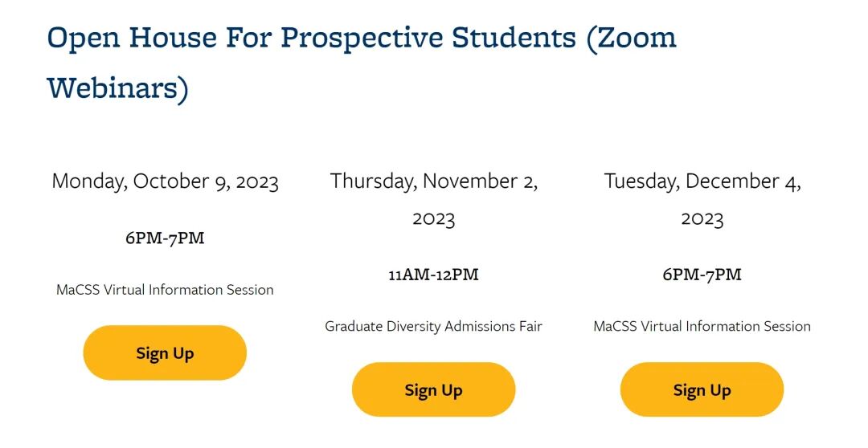The image size is (868, 448).
Task: Click the "Tuesday, December 4," date text
Action: coord(702,181)
